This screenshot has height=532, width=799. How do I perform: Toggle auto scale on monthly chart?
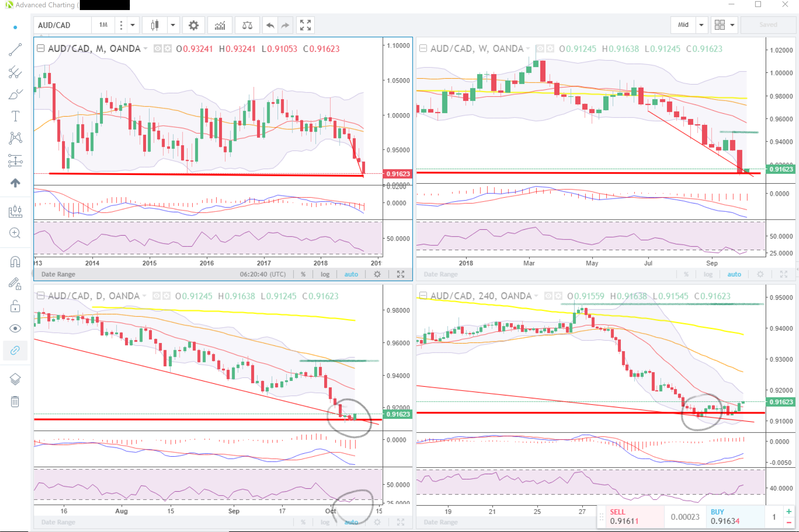pyautogui.click(x=351, y=274)
